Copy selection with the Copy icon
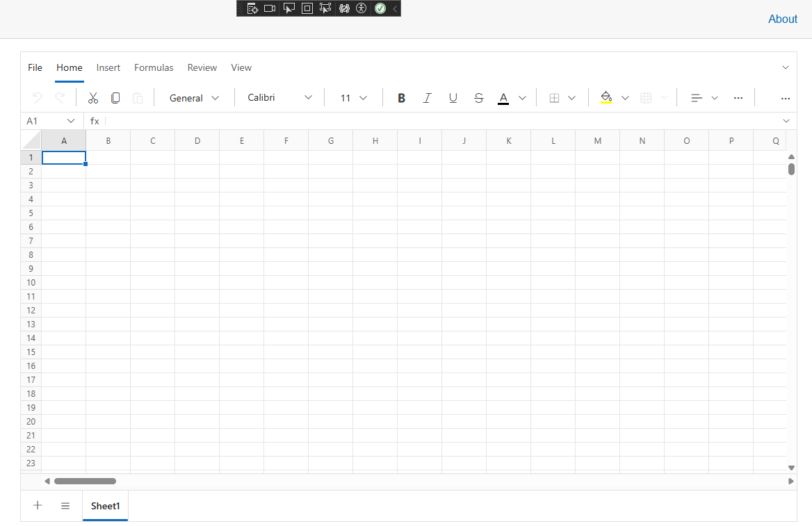The width and height of the screenshot is (812, 526). [115, 98]
